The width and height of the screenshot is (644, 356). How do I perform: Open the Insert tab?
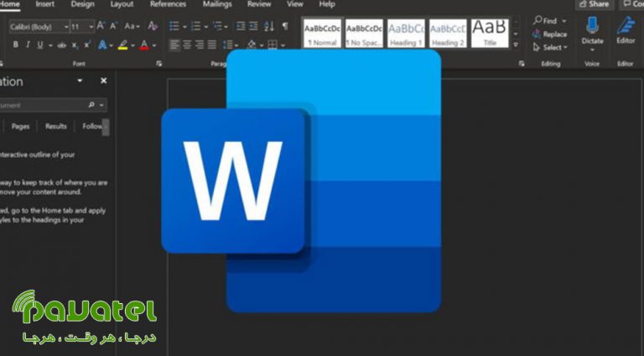pyautogui.click(x=44, y=4)
